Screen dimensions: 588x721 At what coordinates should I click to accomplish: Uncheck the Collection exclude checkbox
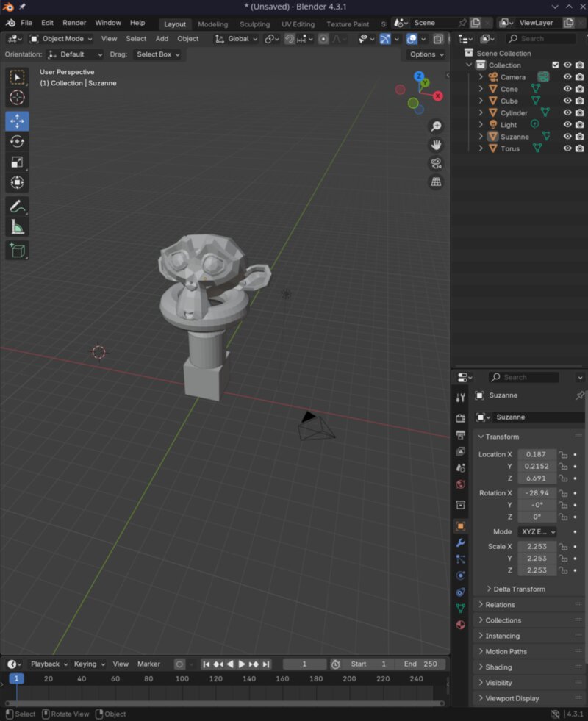coord(556,65)
